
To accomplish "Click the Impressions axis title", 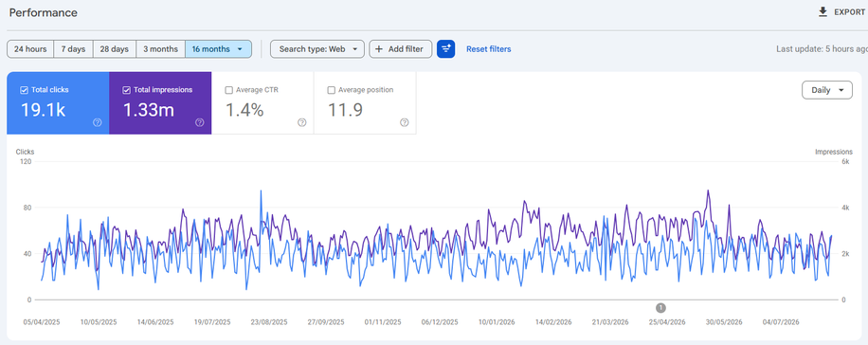I will coord(834,152).
